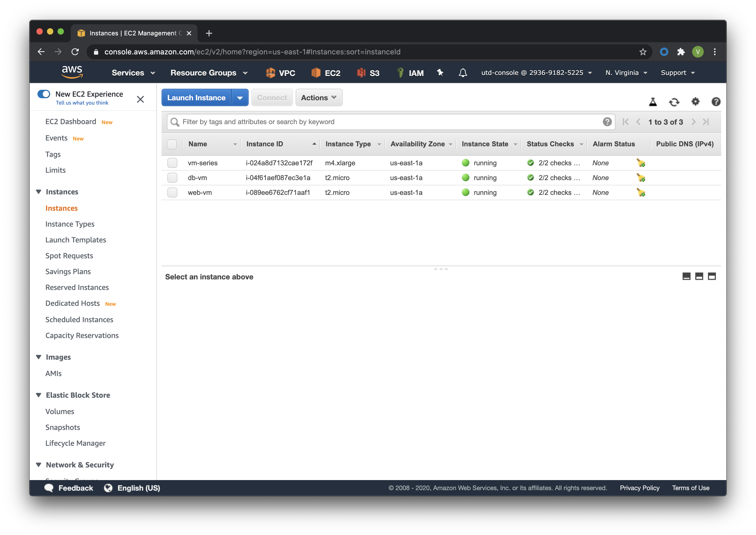Open the Privacy Policy link
756x535 pixels.
click(x=639, y=488)
